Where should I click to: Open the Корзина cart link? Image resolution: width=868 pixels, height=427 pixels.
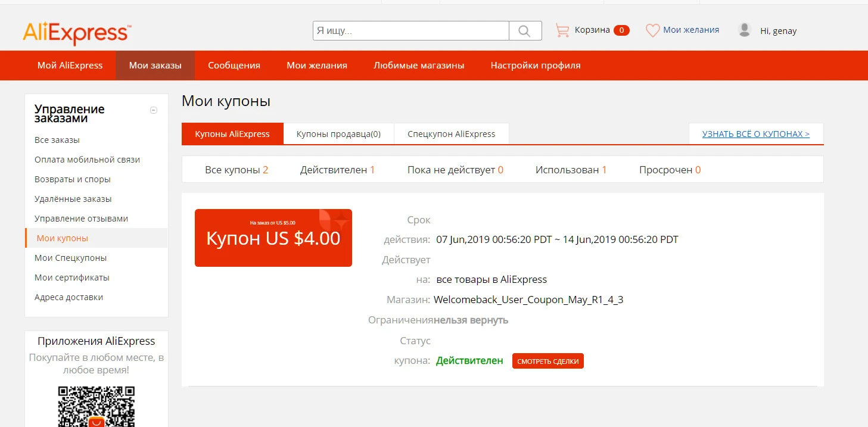tap(592, 30)
